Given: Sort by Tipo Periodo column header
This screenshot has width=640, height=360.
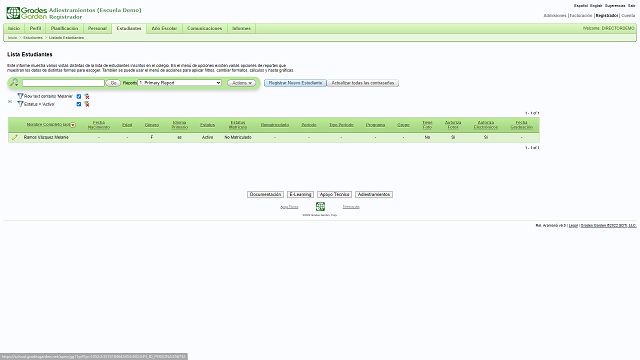Looking at the screenshot, I should 341,125.
